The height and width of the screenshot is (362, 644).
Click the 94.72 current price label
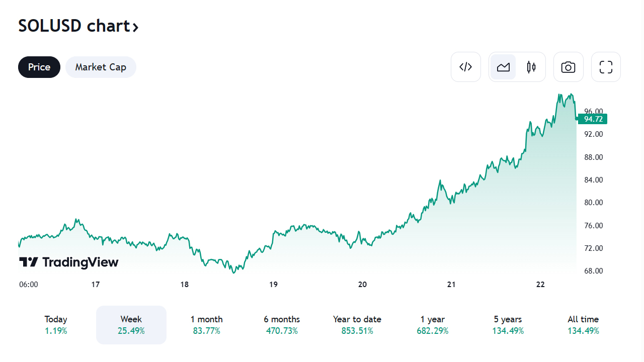click(593, 119)
